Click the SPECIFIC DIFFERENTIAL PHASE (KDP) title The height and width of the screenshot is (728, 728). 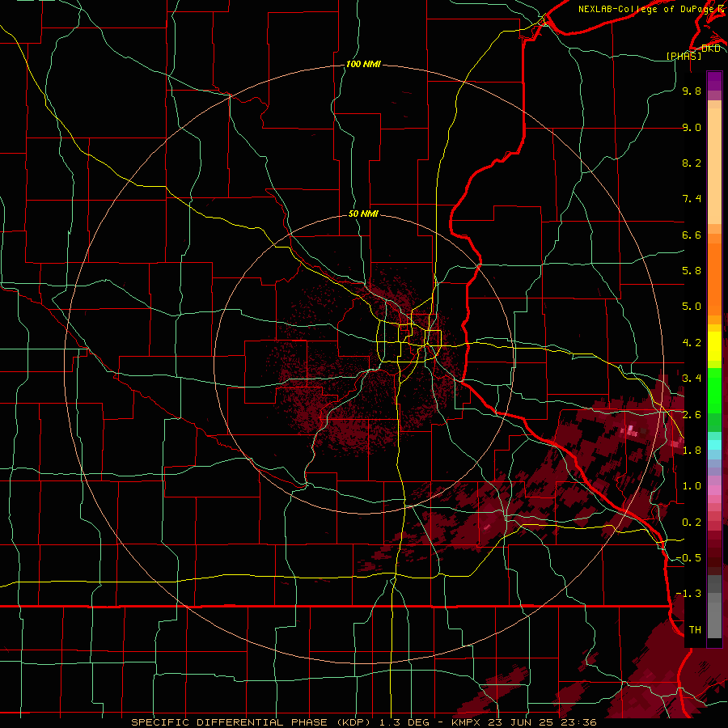click(252, 722)
